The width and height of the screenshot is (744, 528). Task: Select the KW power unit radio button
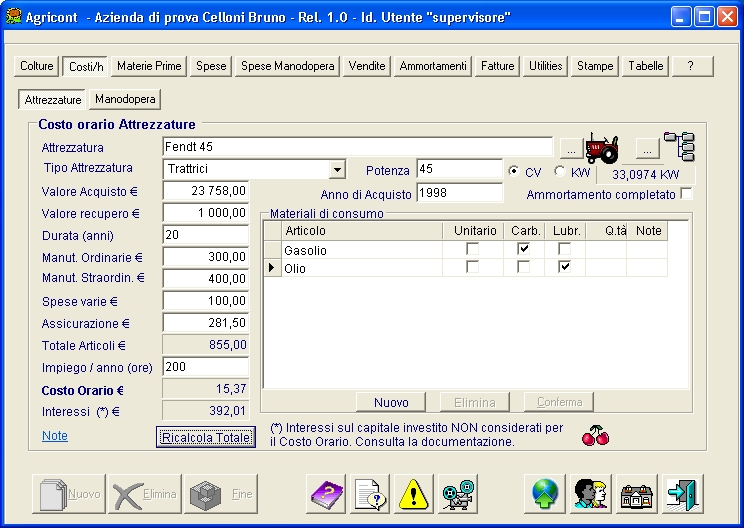pos(559,171)
